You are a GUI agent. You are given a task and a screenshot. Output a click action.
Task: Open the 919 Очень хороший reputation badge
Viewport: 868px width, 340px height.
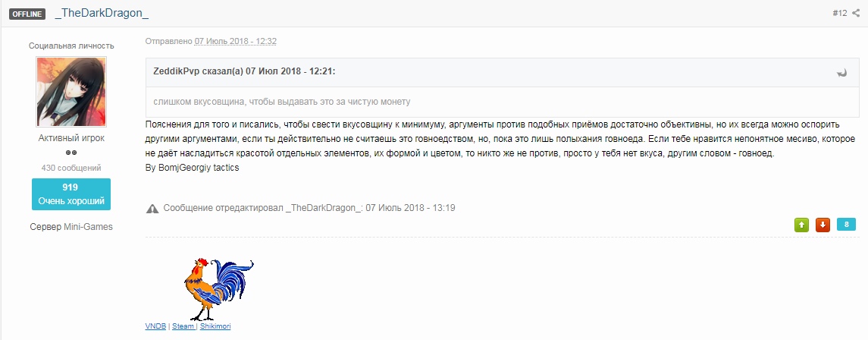tap(71, 194)
